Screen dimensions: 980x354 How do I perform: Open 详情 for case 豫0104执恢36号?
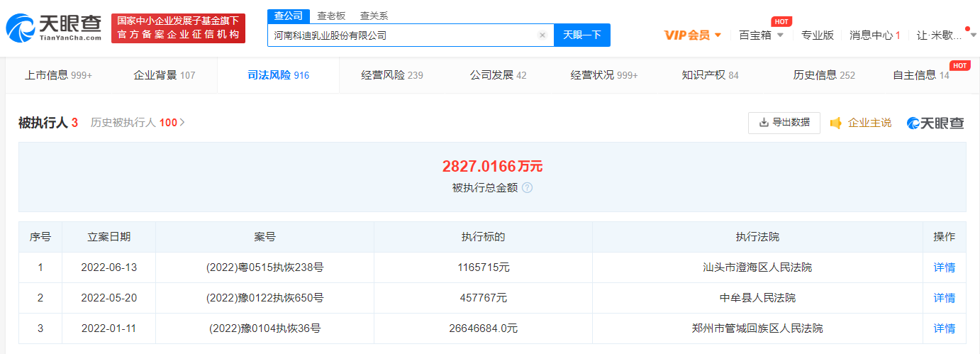pyautogui.click(x=944, y=328)
